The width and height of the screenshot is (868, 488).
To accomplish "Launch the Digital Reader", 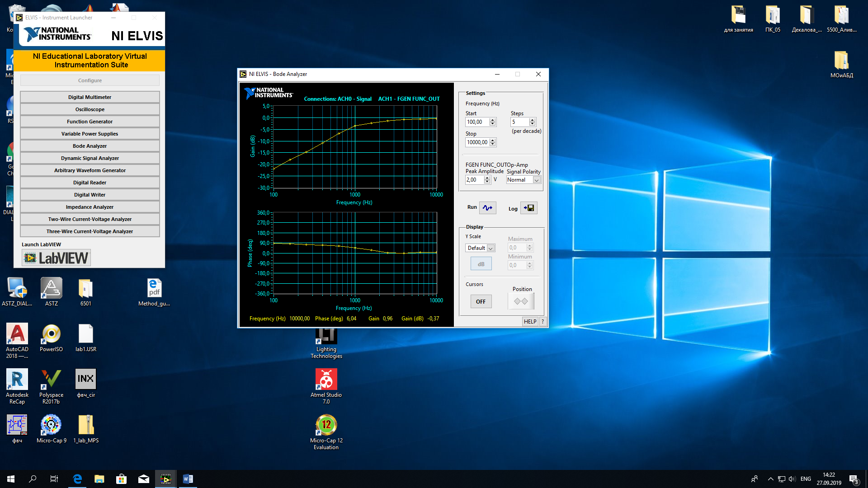I will tap(90, 183).
